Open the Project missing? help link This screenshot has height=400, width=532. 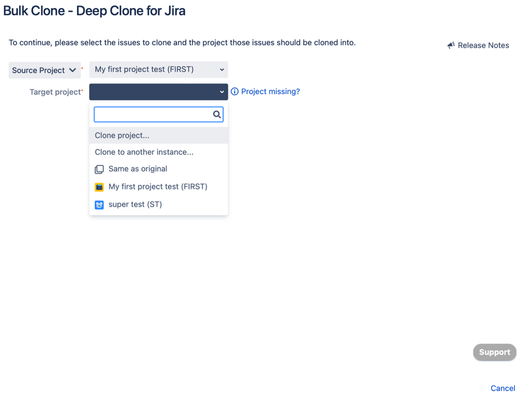(271, 92)
